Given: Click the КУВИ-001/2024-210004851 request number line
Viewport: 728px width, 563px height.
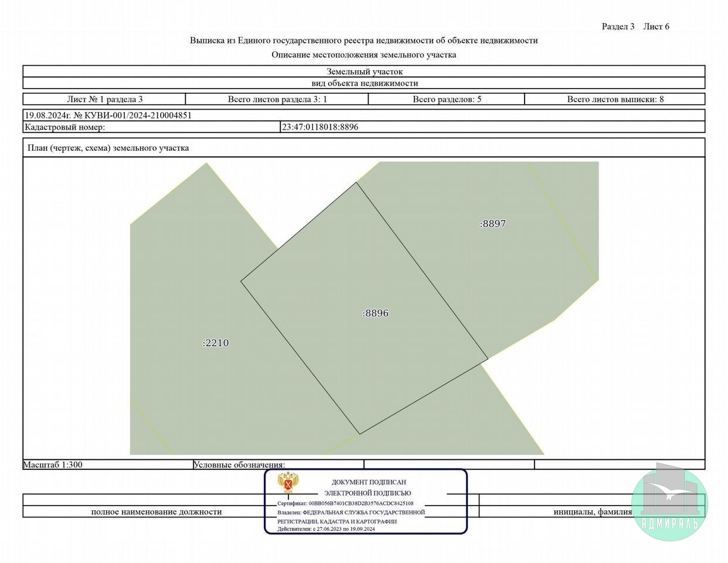Looking at the screenshot, I should (x=108, y=116).
